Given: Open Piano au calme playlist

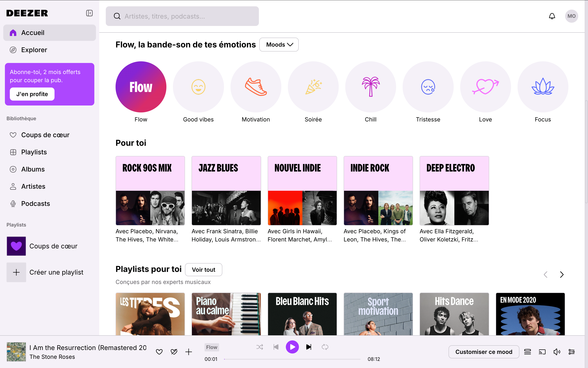Looking at the screenshot, I should pyautogui.click(x=226, y=314).
